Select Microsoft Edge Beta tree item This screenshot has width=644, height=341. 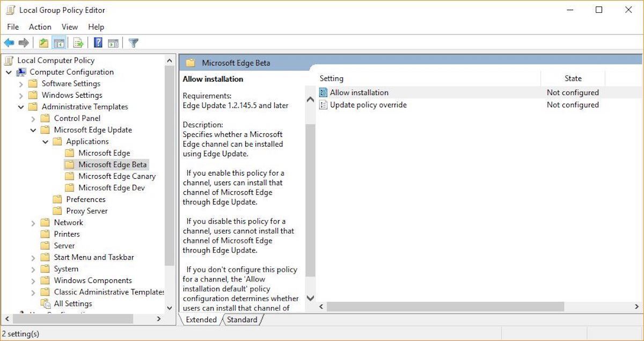pos(112,165)
